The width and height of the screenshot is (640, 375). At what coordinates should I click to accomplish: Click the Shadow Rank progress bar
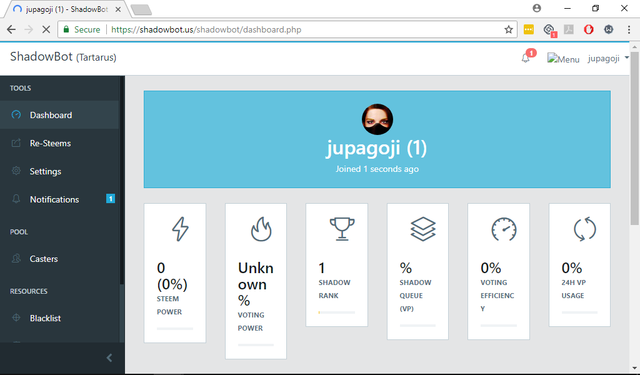337,313
